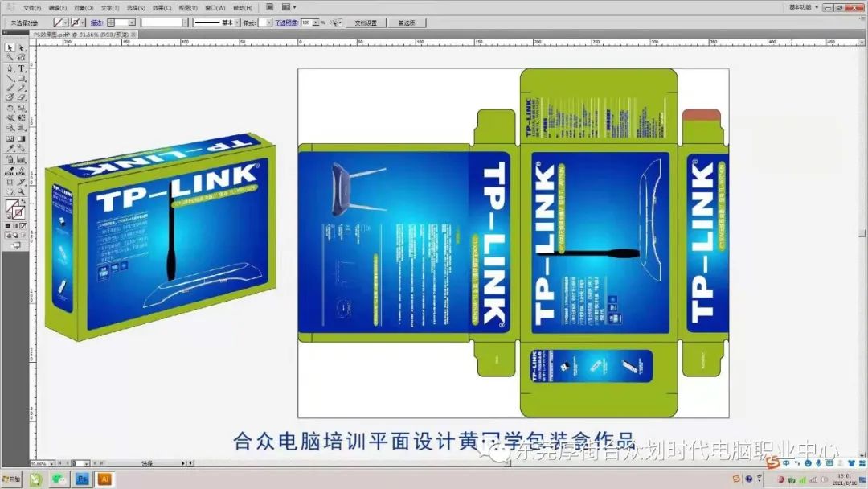Expand the stroke weight dropdown
The width and height of the screenshot is (868, 489).
point(132,23)
